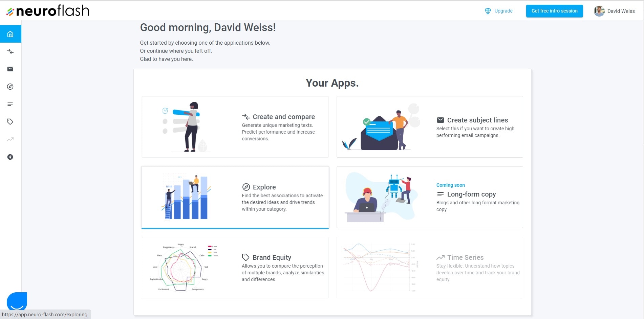Viewport: 644px width, 319px height.
Task: Open the blue chat widget bubble
Action: click(x=17, y=301)
